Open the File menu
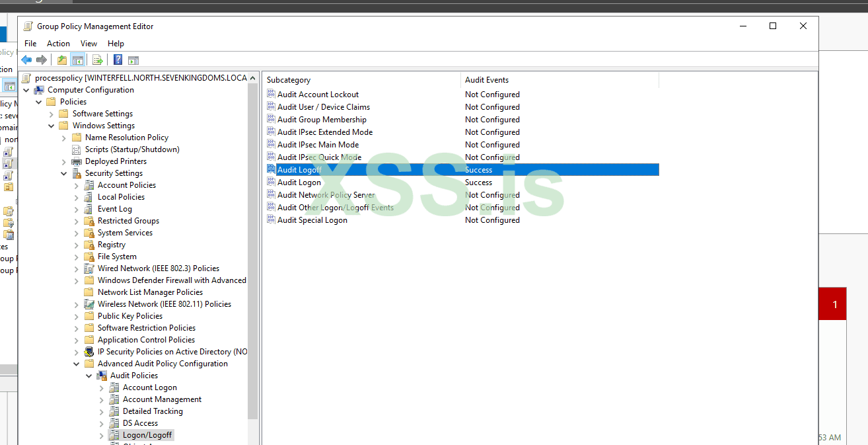Screen dimensions: 868x445 pyautogui.click(x=30, y=43)
